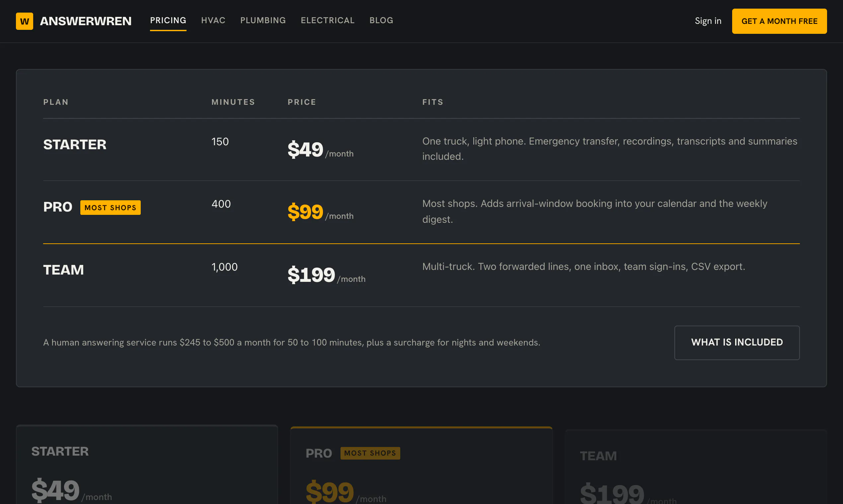The width and height of the screenshot is (843, 504).
Task: Select the PRO plan name in table
Action: click(58, 207)
